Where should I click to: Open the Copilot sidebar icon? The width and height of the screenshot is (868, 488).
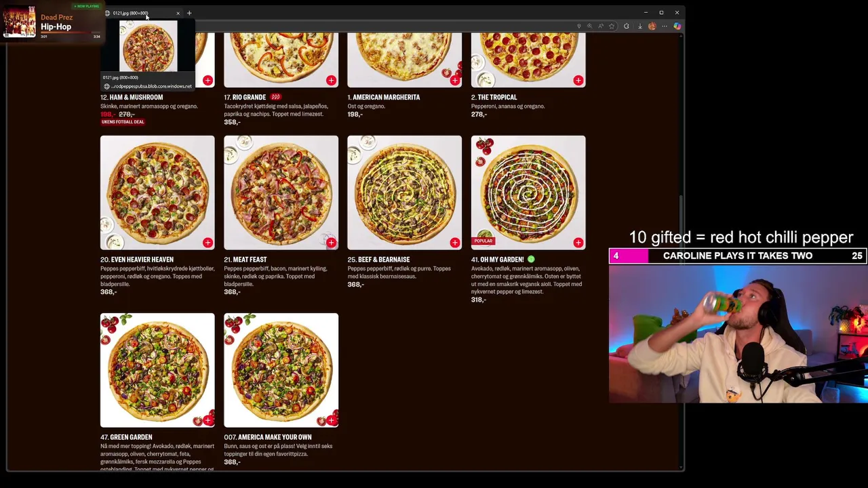(x=677, y=26)
